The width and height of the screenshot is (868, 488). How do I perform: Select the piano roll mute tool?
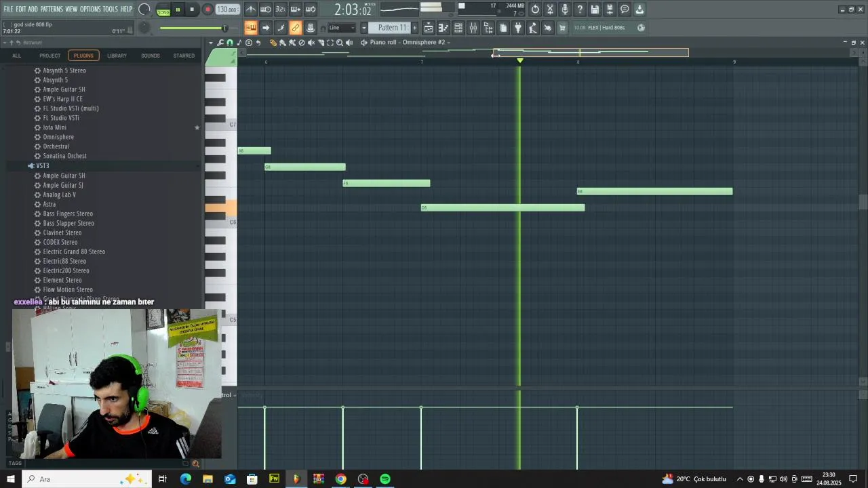311,43
